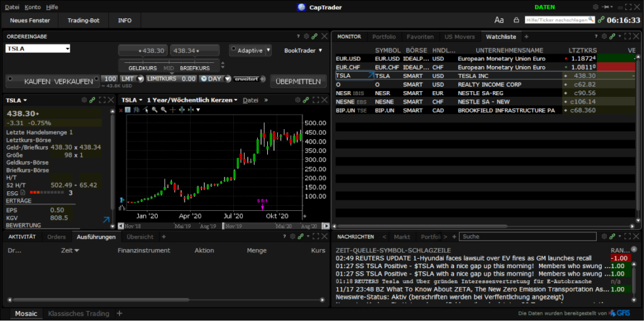This screenshot has height=321, width=644.
Task: Open the main window settings gear
Action: click(x=596, y=7)
